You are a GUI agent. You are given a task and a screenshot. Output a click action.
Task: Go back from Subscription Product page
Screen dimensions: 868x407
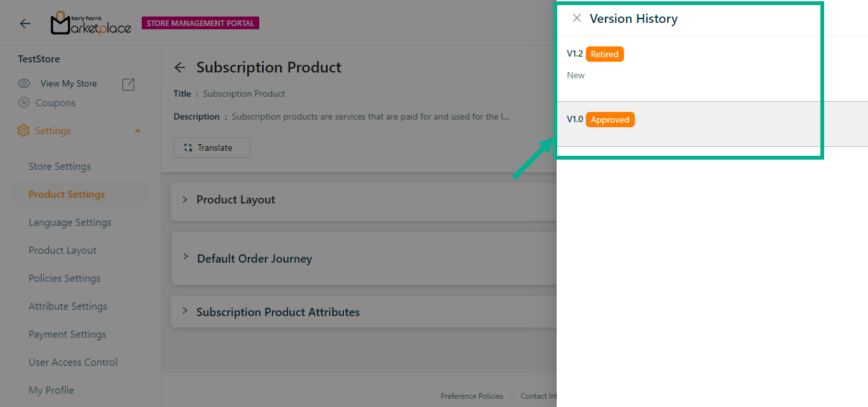point(180,67)
